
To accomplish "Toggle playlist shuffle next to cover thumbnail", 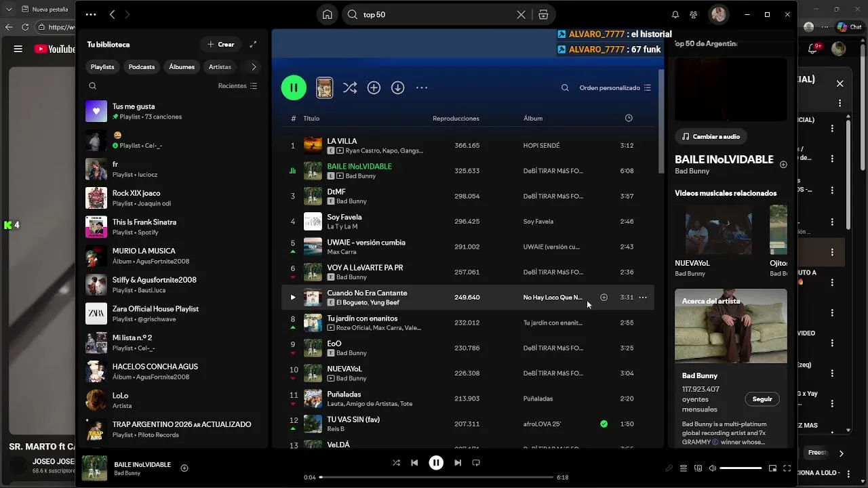I will tap(349, 87).
